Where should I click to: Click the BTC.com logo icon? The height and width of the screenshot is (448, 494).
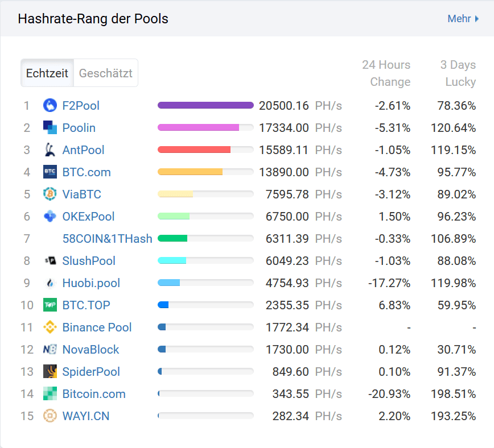[x=50, y=172]
